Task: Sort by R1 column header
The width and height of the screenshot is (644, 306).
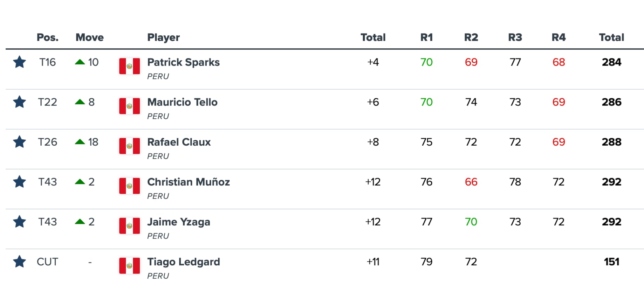Action: coord(426,37)
